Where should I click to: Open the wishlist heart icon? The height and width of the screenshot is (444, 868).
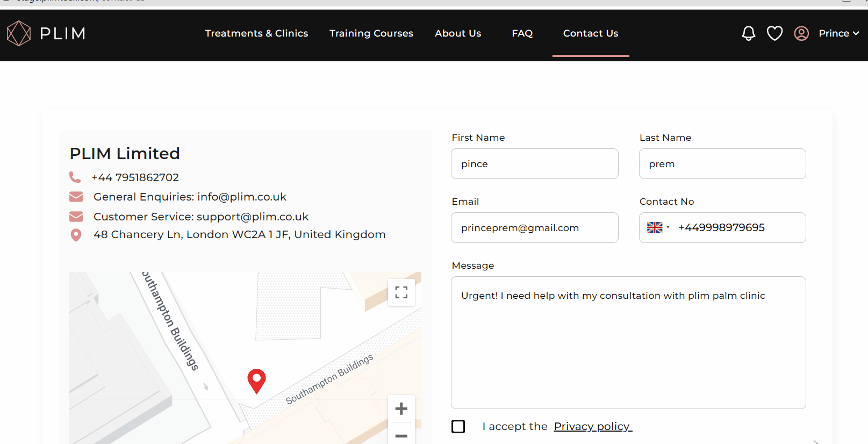(x=774, y=33)
